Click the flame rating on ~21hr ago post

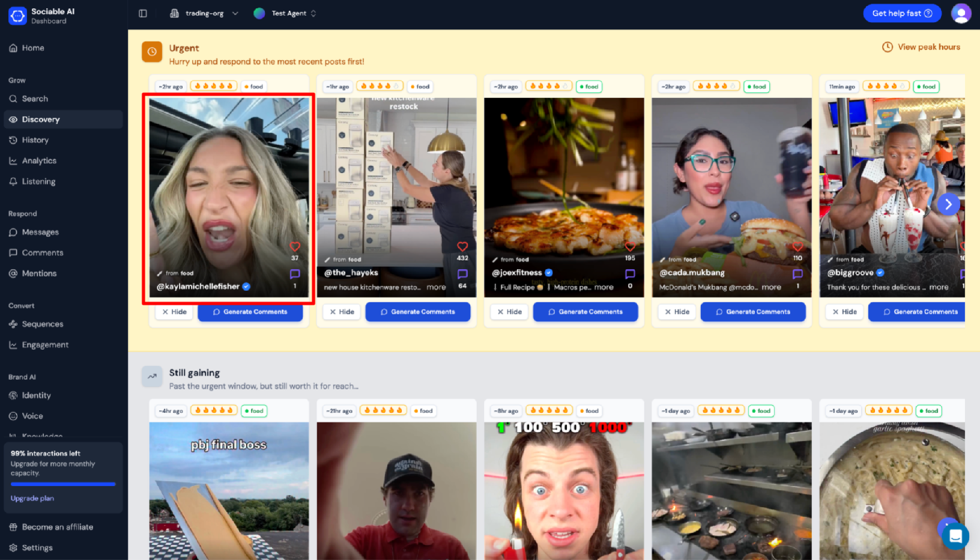(x=383, y=411)
